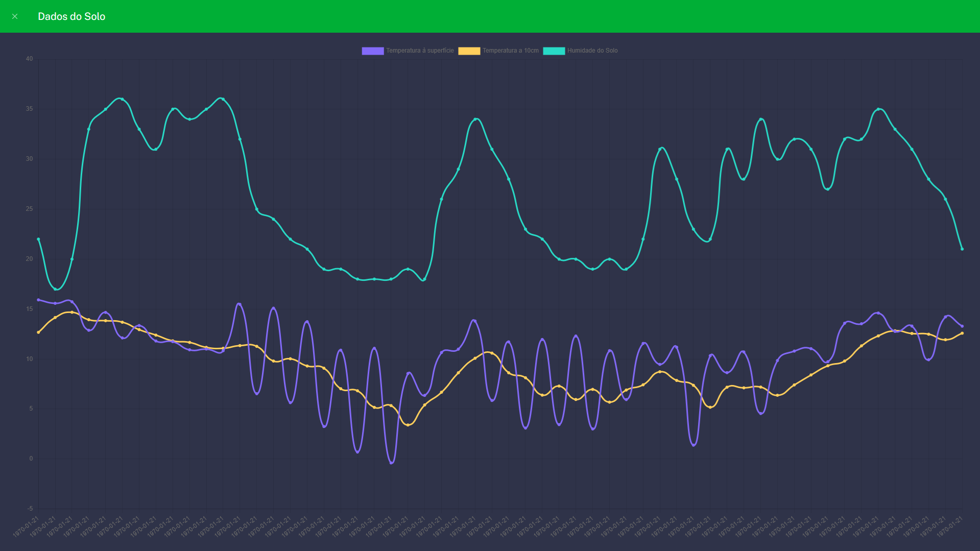Click the -5 label on the y-axis
Image resolution: width=980 pixels, height=551 pixels.
30,509
